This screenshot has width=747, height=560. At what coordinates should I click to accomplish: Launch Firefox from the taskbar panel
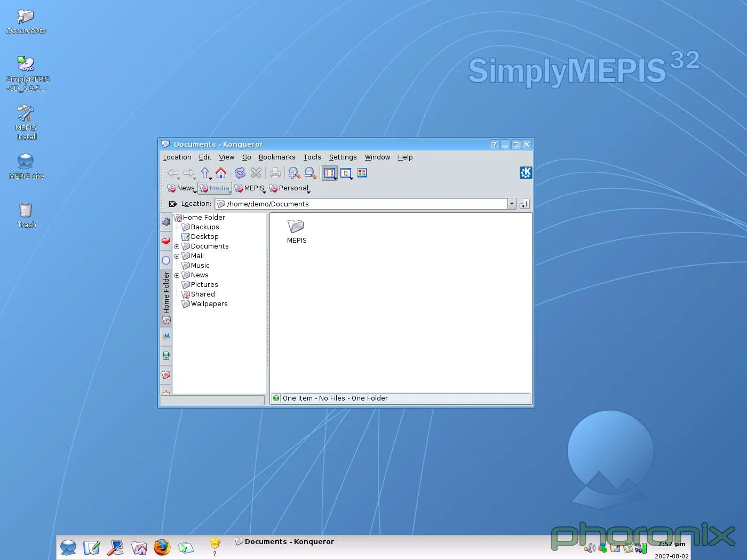pos(162,547)
